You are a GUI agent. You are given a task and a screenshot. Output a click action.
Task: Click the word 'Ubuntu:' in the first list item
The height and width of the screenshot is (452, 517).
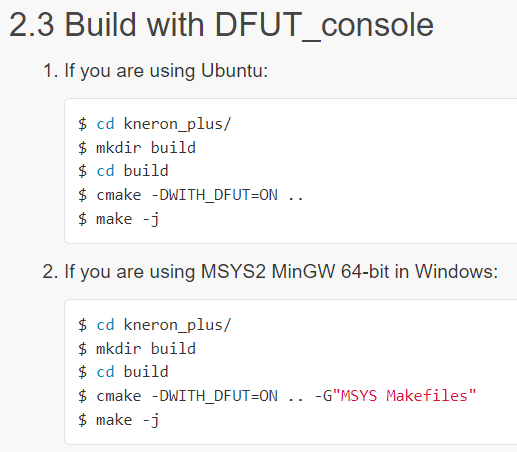[x=235, y=70]
